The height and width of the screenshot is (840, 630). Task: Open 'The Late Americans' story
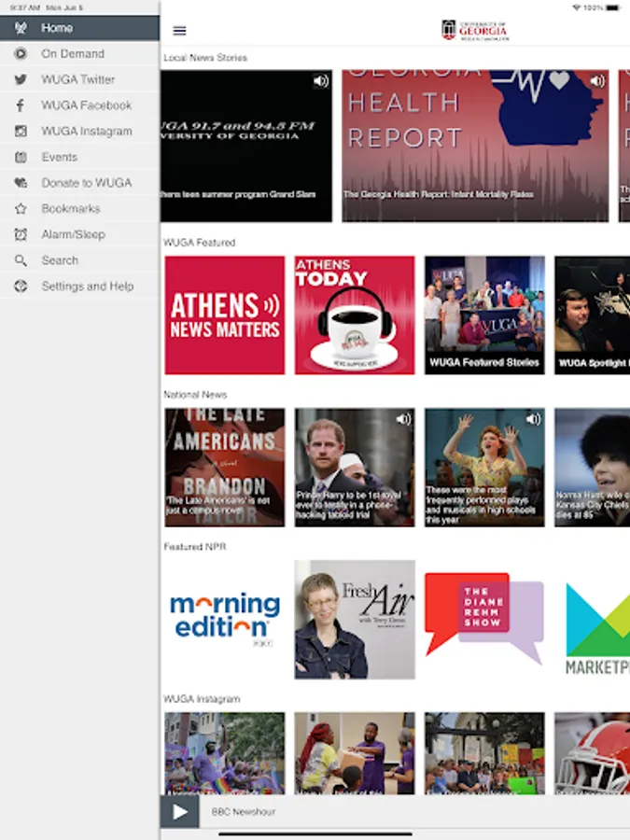pyautogui.click(x=225, y=468)
